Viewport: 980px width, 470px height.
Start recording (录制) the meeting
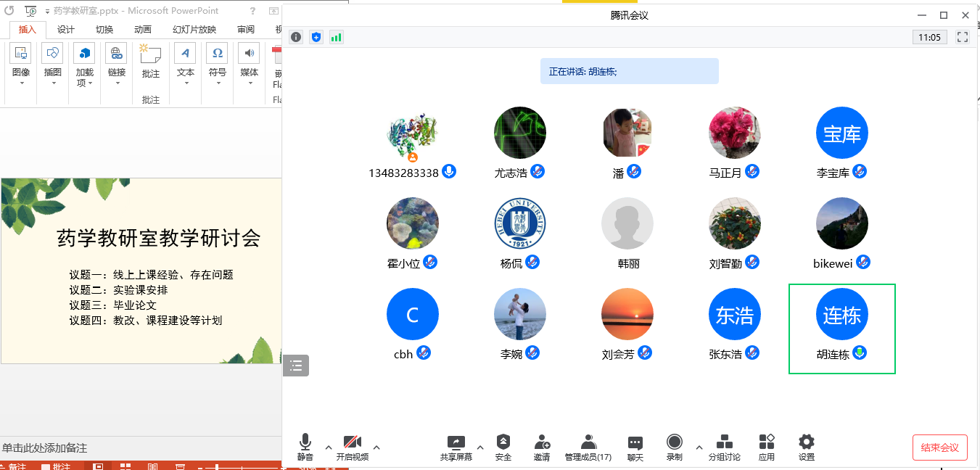[674, 442]
